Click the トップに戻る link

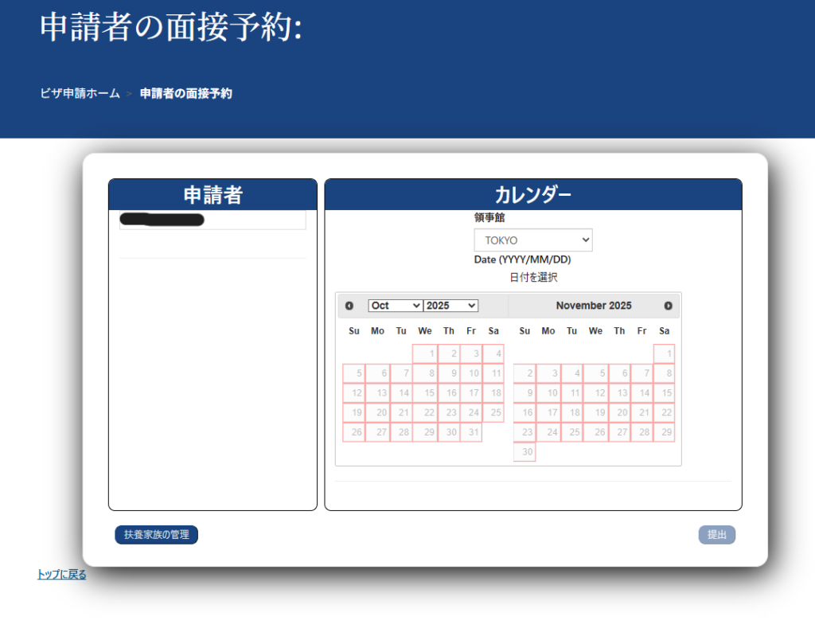(61, 574)
